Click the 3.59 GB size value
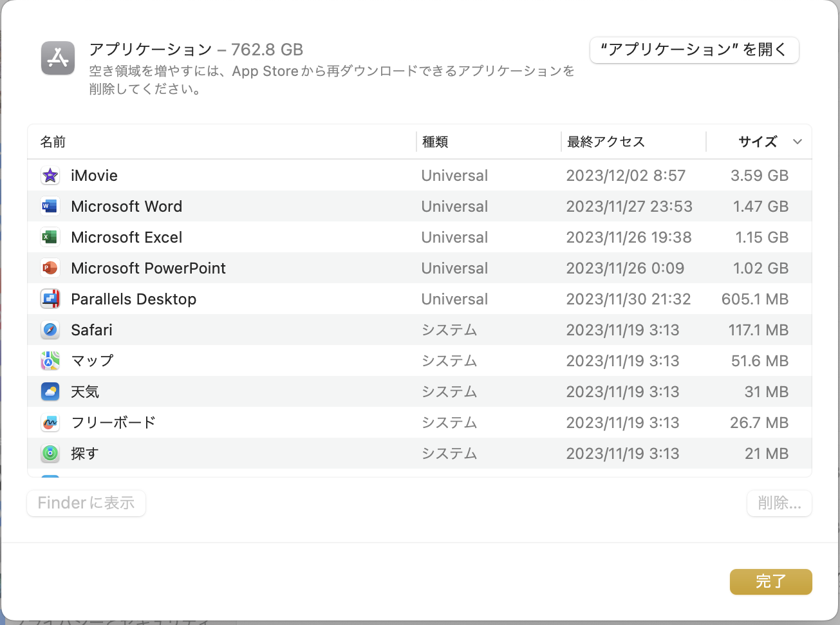 [x=760, y=175]
